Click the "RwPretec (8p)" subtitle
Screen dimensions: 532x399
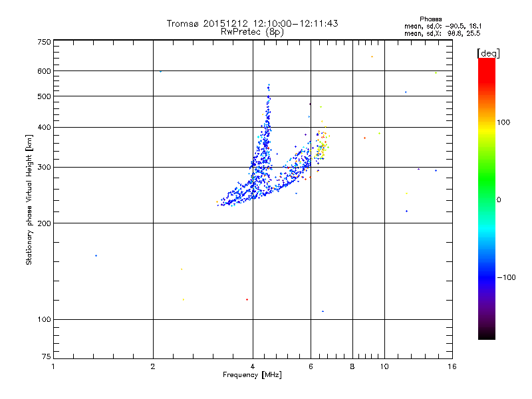click(x=252, y=32)
